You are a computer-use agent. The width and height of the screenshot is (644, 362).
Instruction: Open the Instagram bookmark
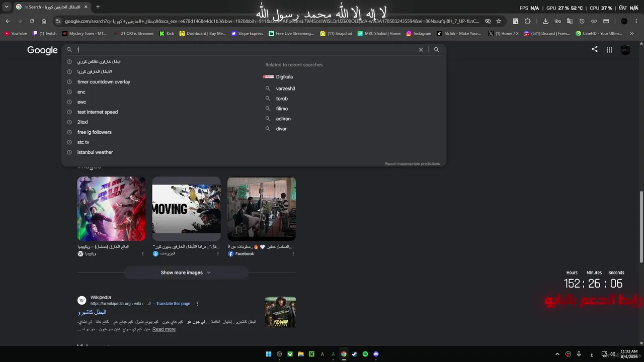(x=419, y=34)
